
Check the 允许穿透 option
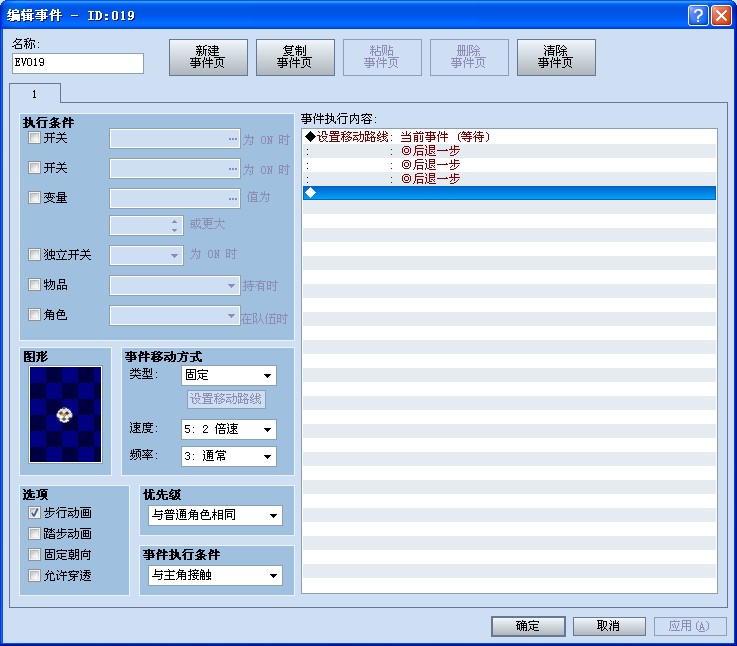[34, 575]
